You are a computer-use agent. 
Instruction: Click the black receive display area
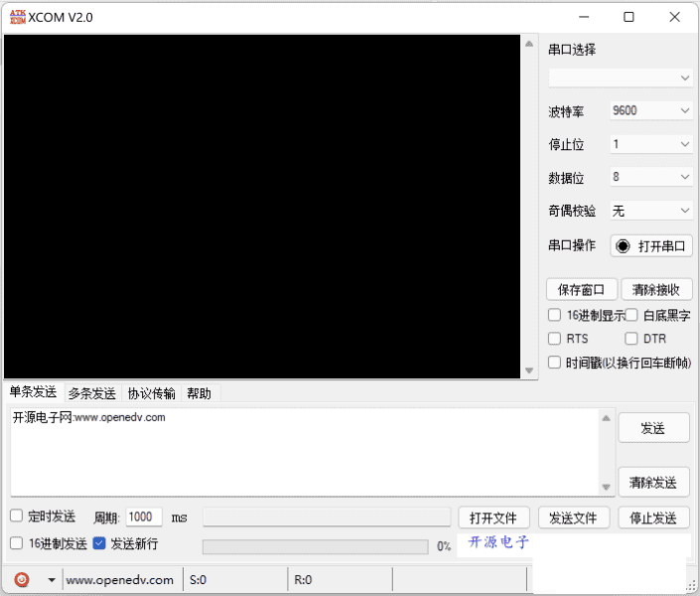pos(262,207)
